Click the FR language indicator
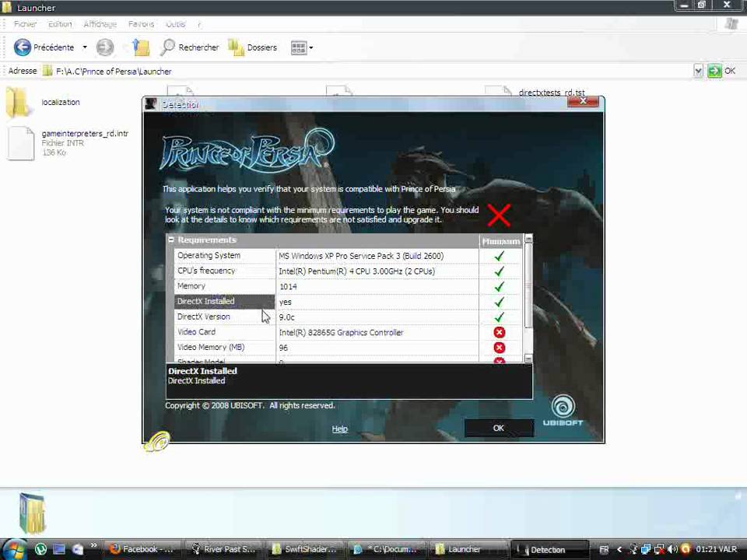 (604, 550)
